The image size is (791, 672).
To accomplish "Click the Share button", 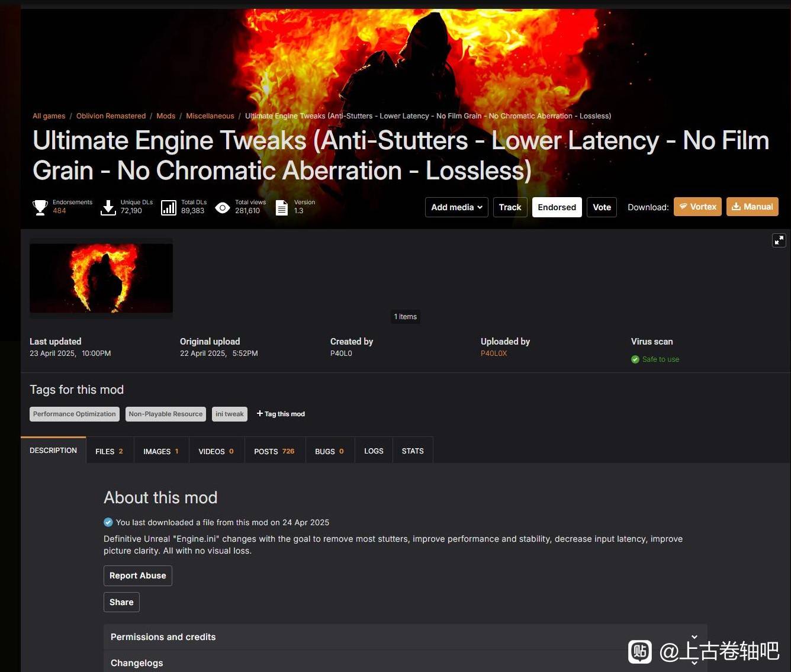I will 121,602.
